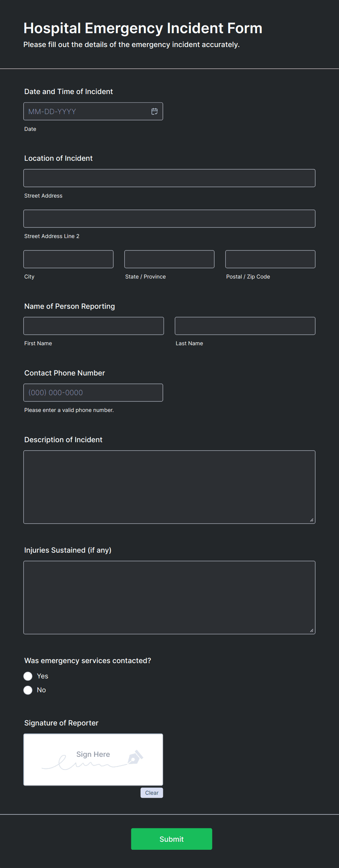Click the Injuries Sustained resize handle
Screen dimensions: 339x868
point(312,631)
